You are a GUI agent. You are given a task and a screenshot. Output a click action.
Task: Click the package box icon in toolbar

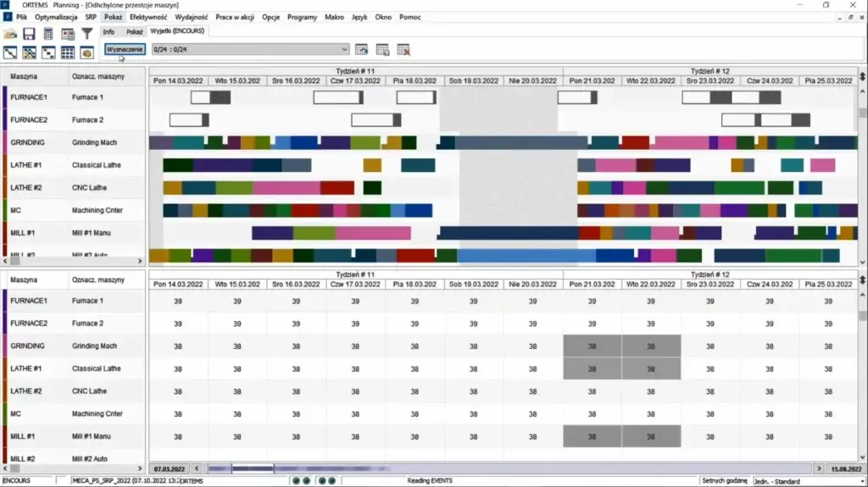(x=86, y=53)
